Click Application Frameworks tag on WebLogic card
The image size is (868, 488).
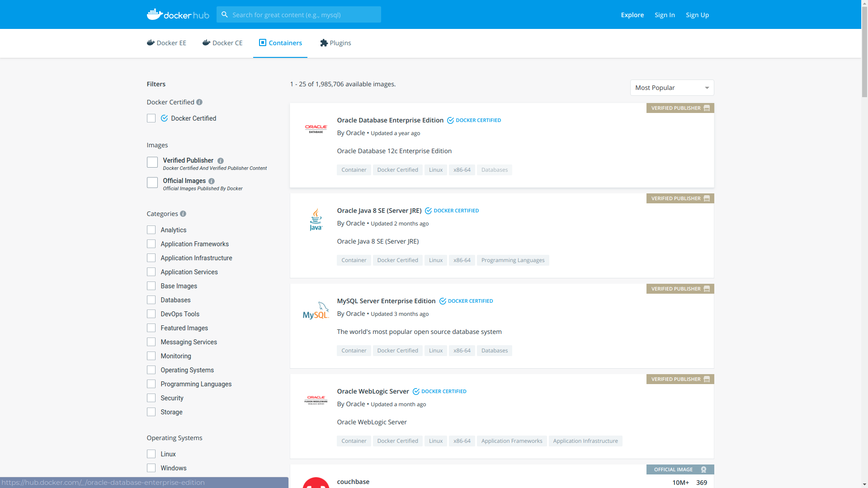(512, 441)
